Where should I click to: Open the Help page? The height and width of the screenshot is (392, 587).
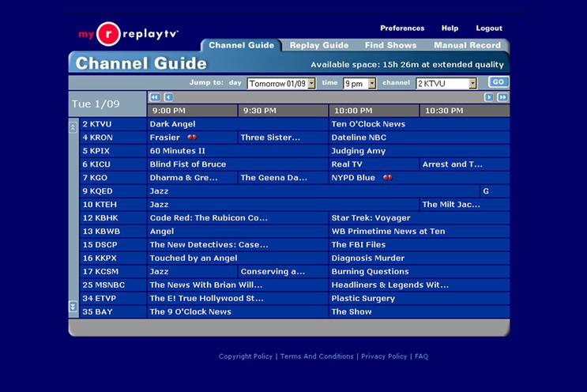click(x=450, y=28)
